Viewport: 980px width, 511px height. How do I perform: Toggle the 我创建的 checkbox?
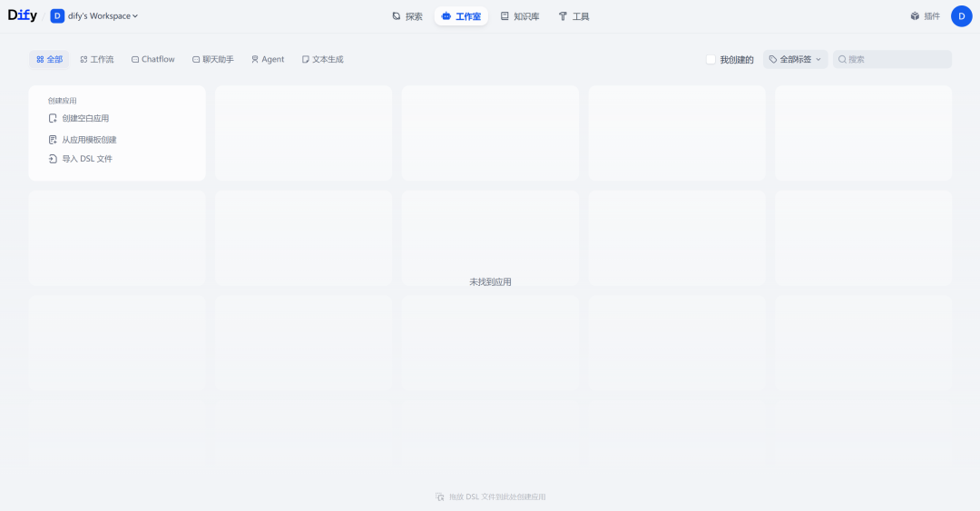710,59
